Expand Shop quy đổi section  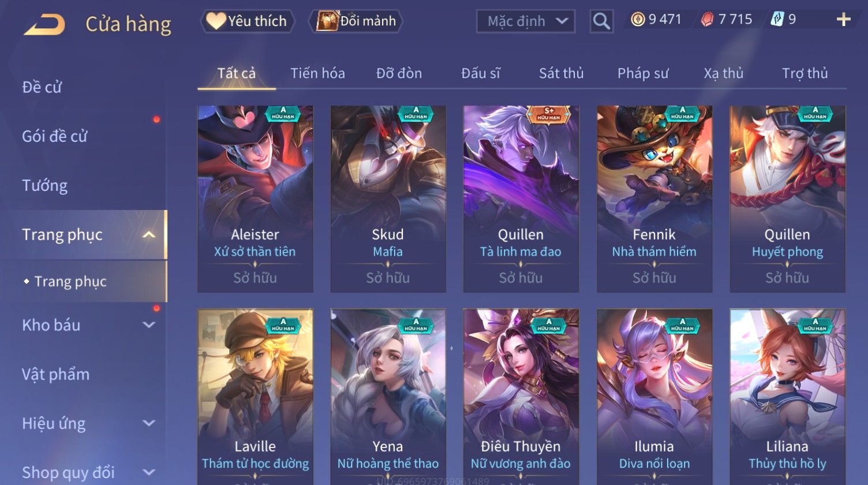click(148, 472)
